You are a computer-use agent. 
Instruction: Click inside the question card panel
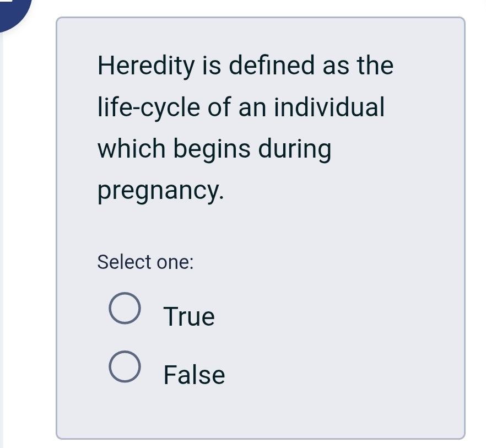coord(259,231)
